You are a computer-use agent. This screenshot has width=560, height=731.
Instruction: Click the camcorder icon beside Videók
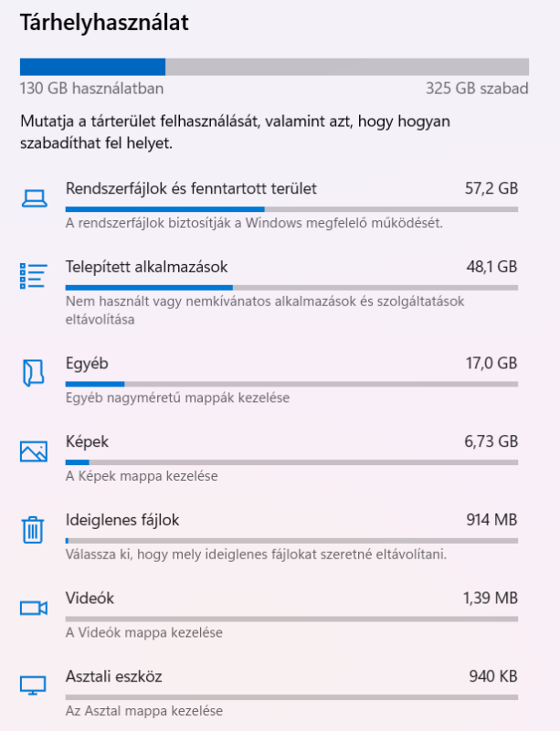pyautogui.click(x=34, y=608)
